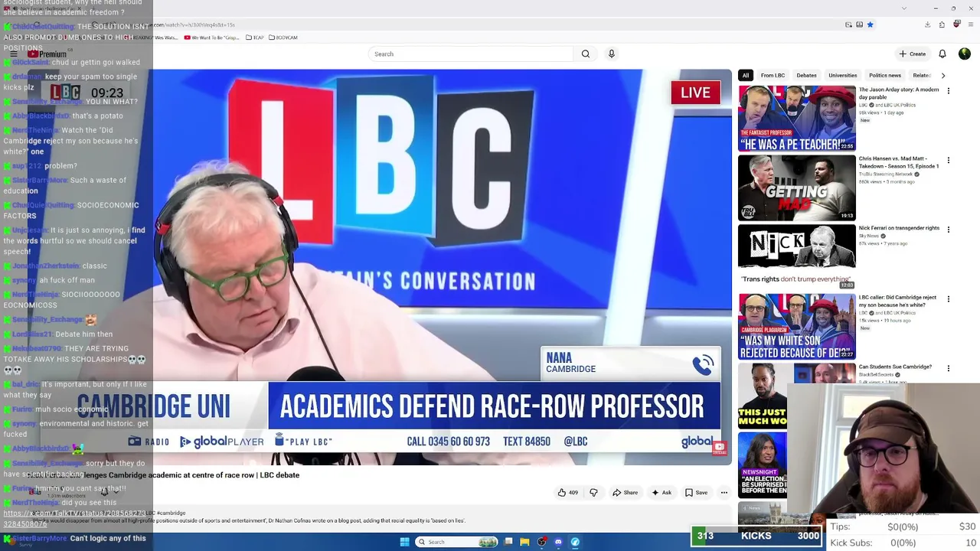980x551 pixels.
Task: Open OBS Studio from the taskbar
Action: click(x=542, y=542)
